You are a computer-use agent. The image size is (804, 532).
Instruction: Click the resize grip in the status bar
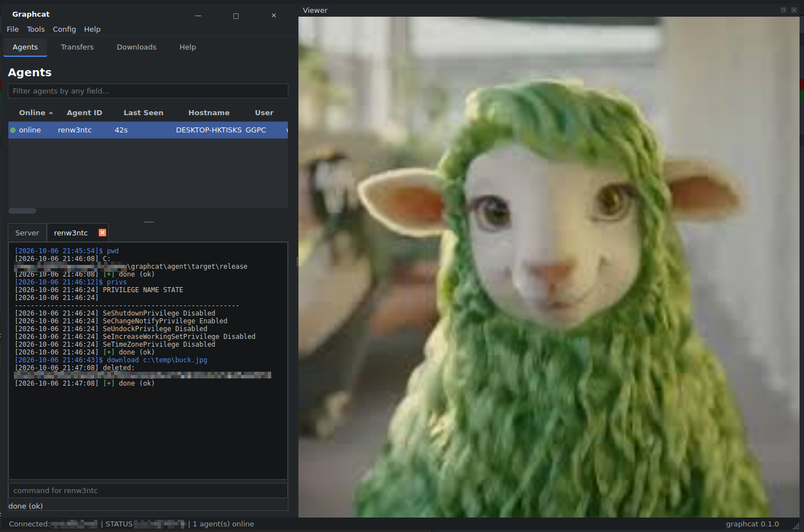click(x=796, y=526)
